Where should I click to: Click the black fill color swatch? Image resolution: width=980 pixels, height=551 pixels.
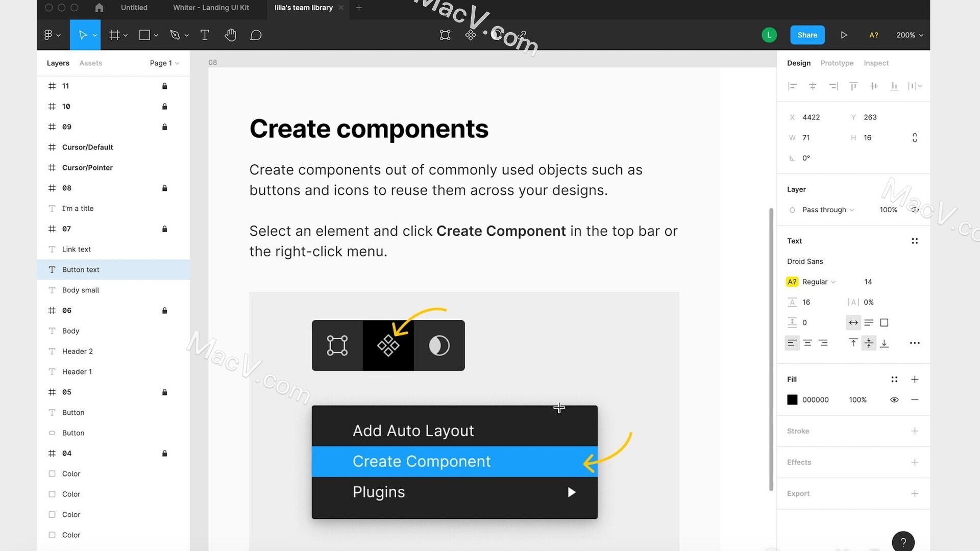pos(792,399)
